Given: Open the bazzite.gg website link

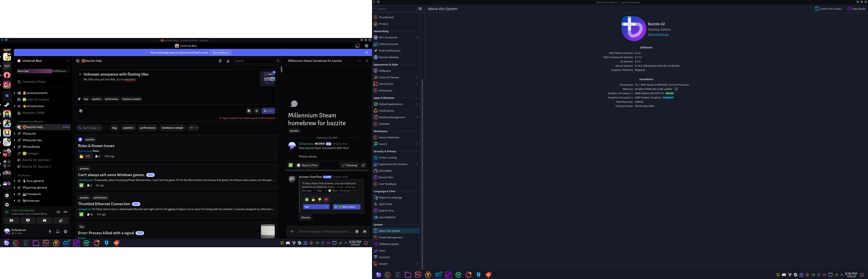Looking at the screenshot, I should (x=658, y=34).
